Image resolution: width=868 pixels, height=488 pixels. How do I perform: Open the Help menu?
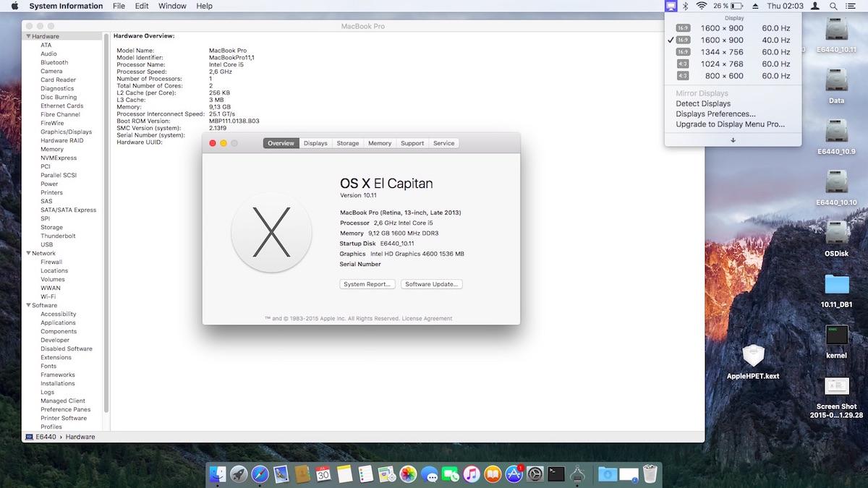205,6
